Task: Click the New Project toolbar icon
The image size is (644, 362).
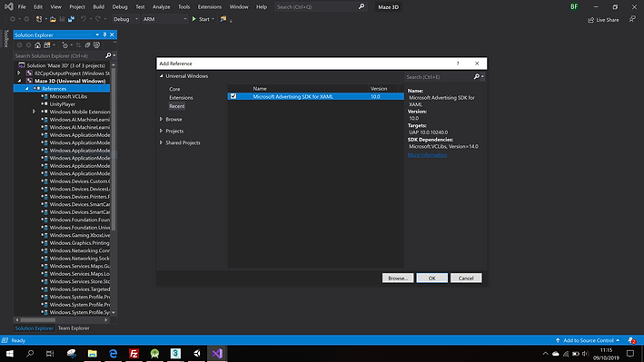Action: [39, 19]
